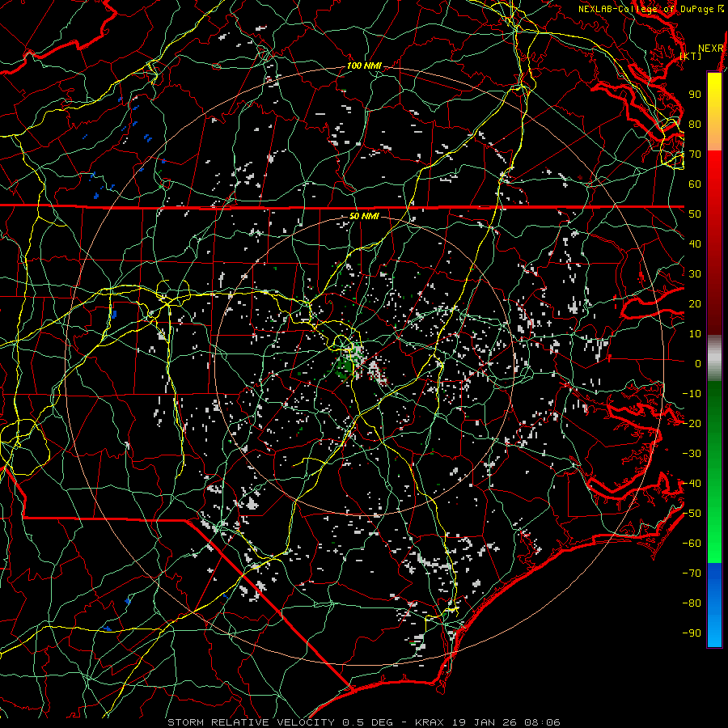Click the [KT] units label above the scale
728x728 pixels.
point(691,56)
